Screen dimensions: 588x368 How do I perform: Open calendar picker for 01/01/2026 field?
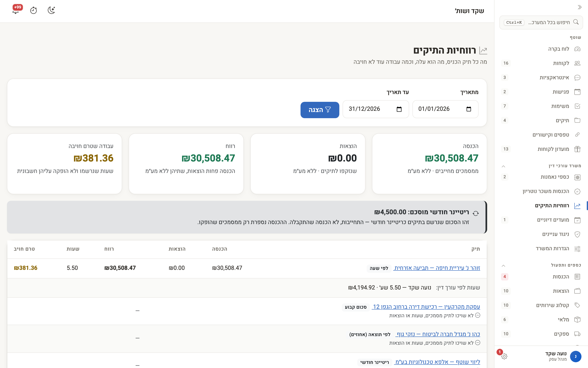(x=469, y=109)
